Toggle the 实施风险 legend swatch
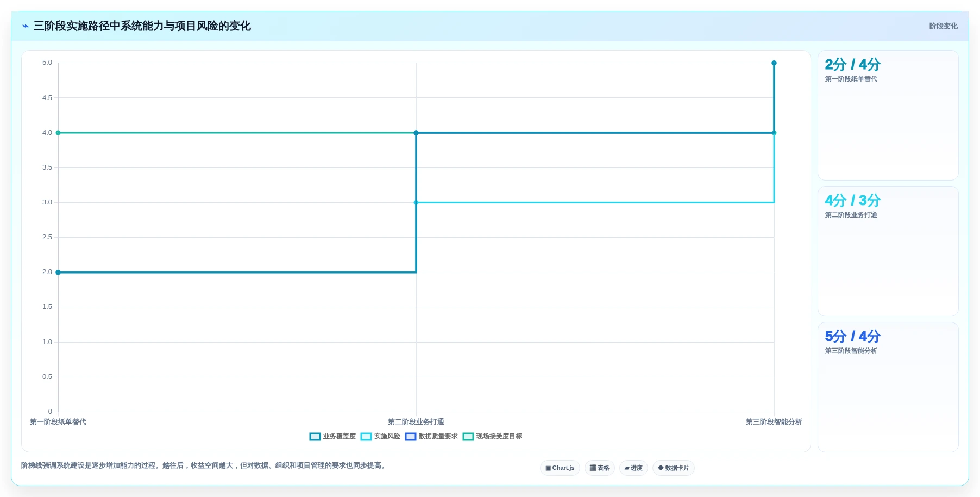Screen dimensions: 980x497 pos(366,437)
